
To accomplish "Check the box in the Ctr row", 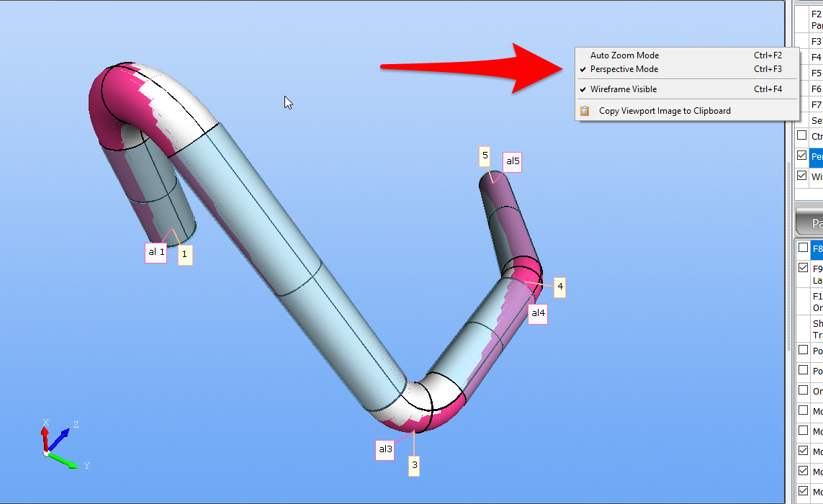I will 801,135.
